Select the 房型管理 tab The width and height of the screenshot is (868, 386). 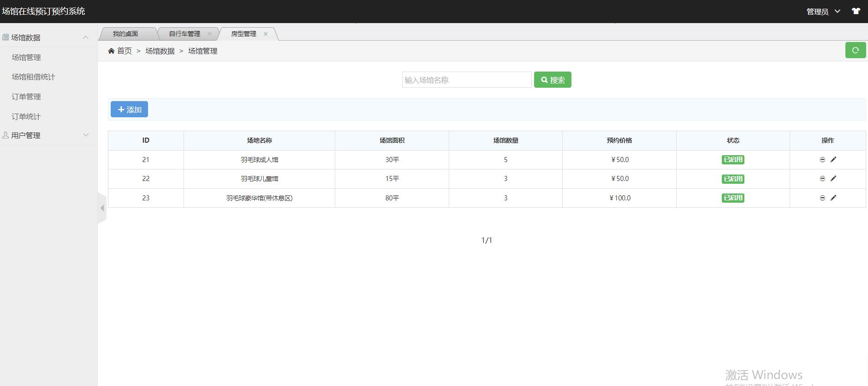coord(244,34)
